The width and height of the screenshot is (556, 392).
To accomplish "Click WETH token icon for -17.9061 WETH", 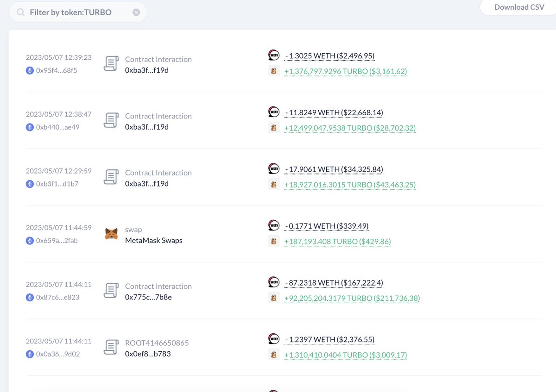I will click(x=274, y=168).
